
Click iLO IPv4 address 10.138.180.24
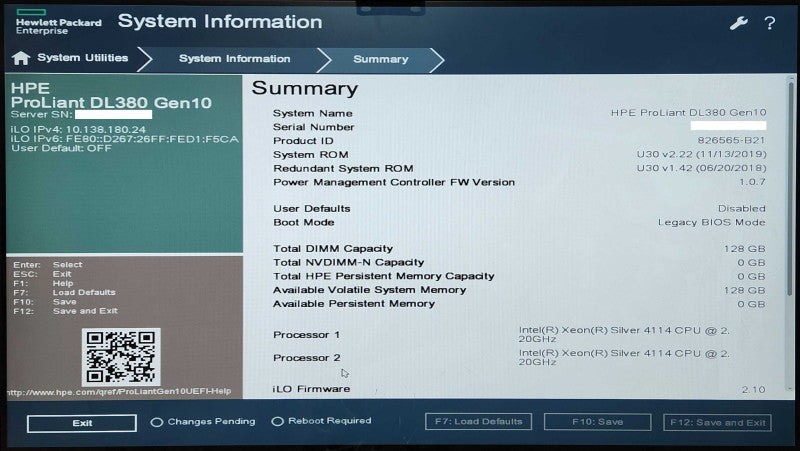[x=106, y=130]
